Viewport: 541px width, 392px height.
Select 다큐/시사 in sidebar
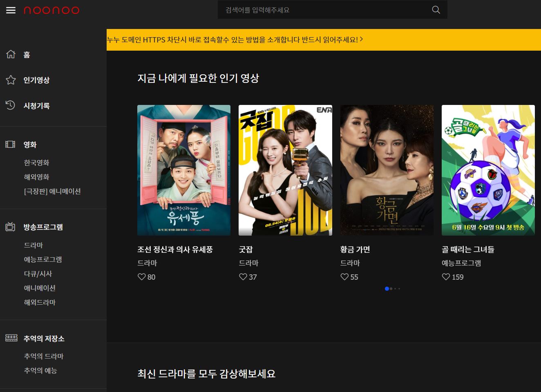click(38, 274)
